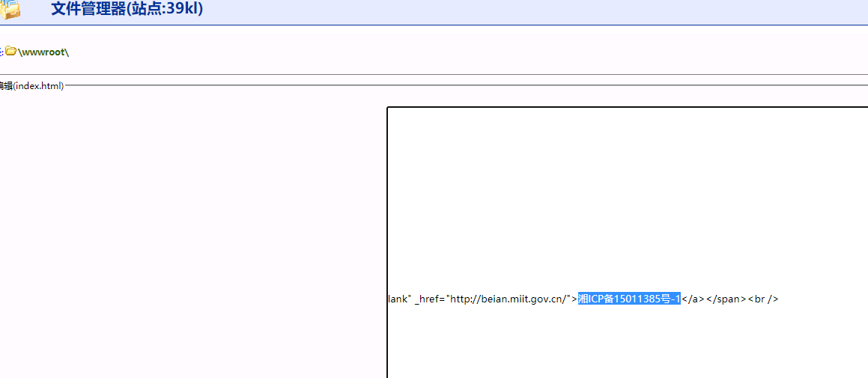Image resolution: width=868 pixels, height=378 pixels.
Task: Click the highlighted 湘ICP备15011385号-1 text
Action: 629,299
